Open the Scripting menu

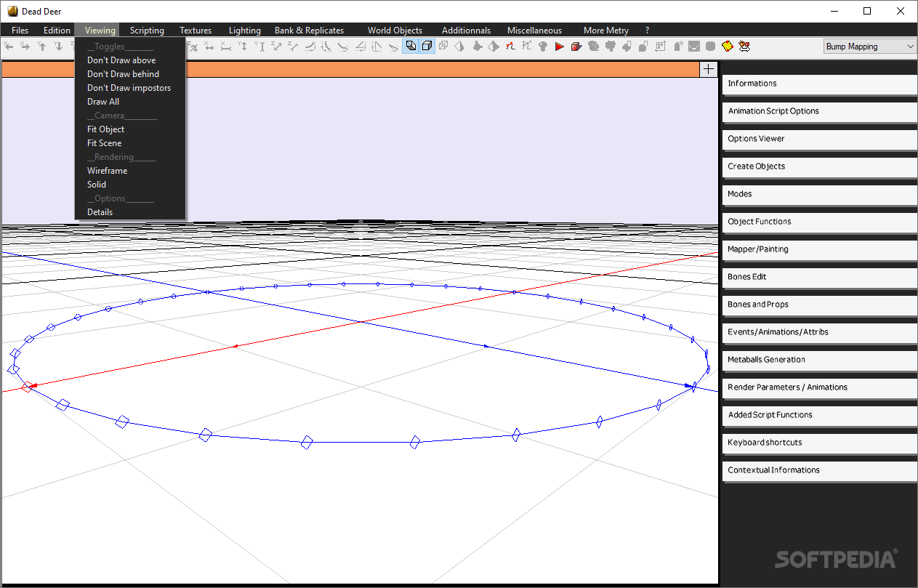coord(147,31)
